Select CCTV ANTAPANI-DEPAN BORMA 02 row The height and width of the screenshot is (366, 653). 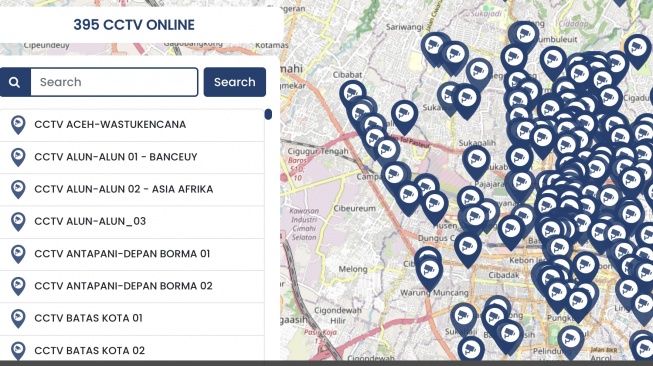[132, 286]
